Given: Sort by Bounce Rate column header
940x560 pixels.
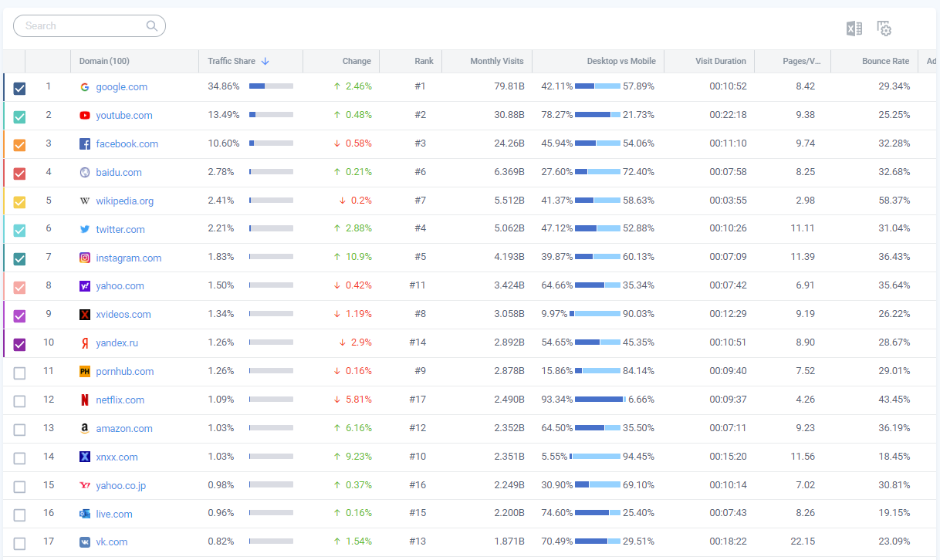Looking at the screenshot, I should point(886,61).
